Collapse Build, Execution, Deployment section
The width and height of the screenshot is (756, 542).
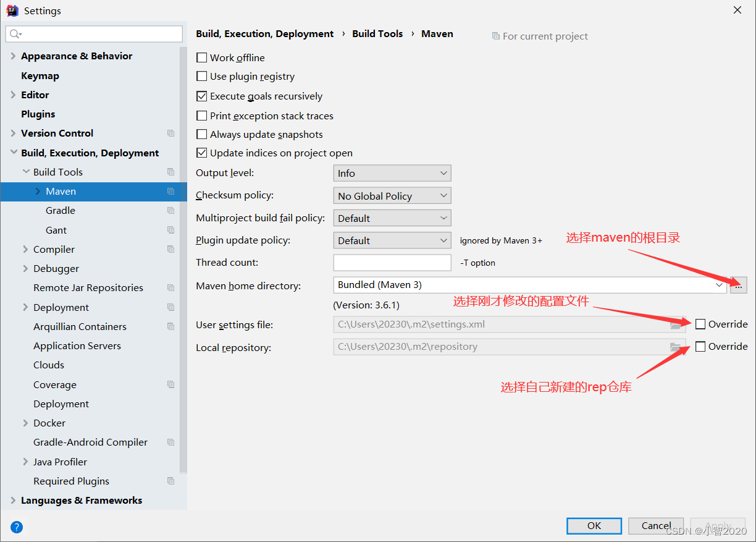13,153
